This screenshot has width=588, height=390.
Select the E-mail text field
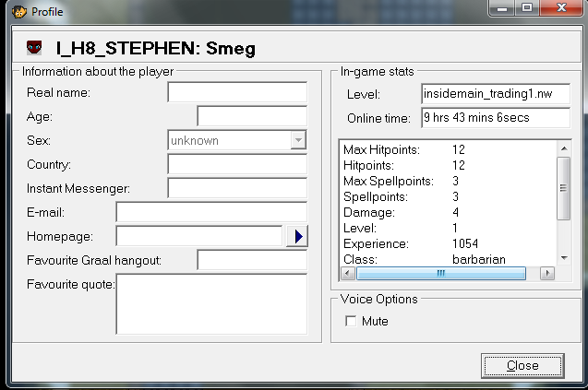click(211, 212)
